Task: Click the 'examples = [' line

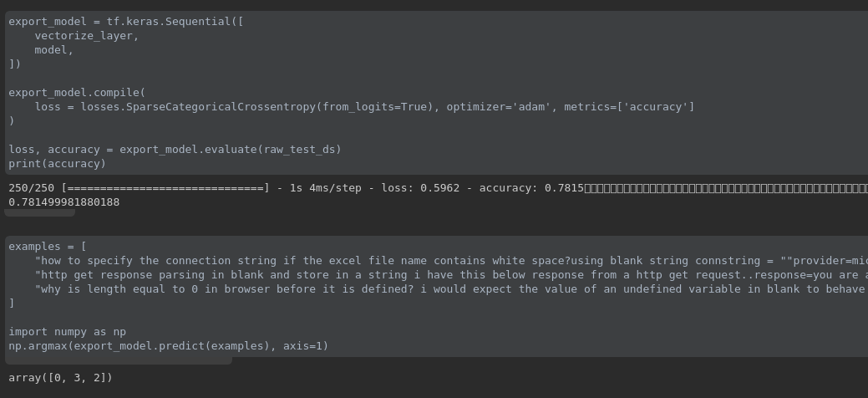Action: [47, 247]
